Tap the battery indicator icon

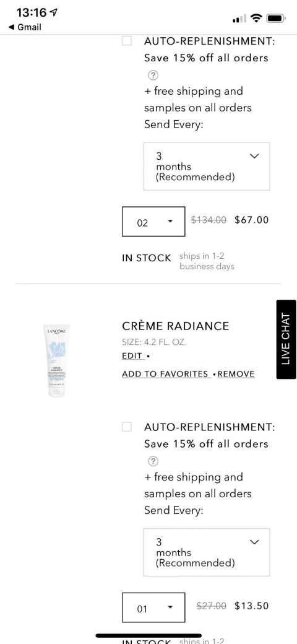pos(276,18)
